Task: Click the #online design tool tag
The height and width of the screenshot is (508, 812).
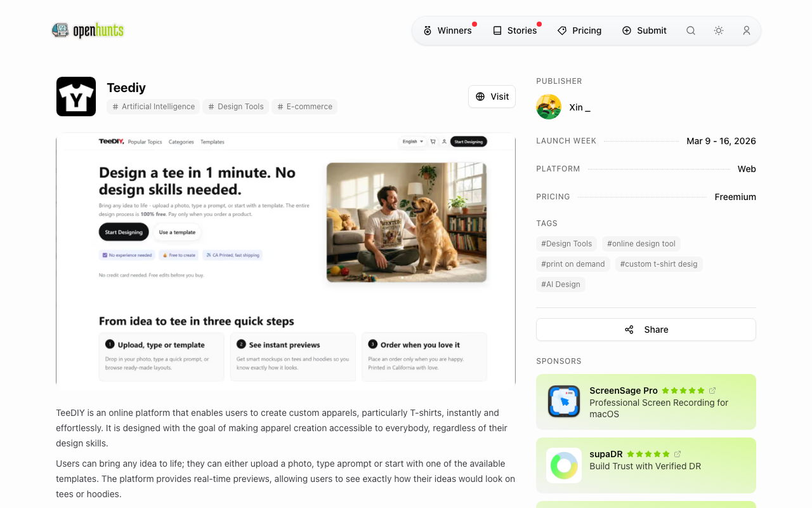Action: coord(641,244)
